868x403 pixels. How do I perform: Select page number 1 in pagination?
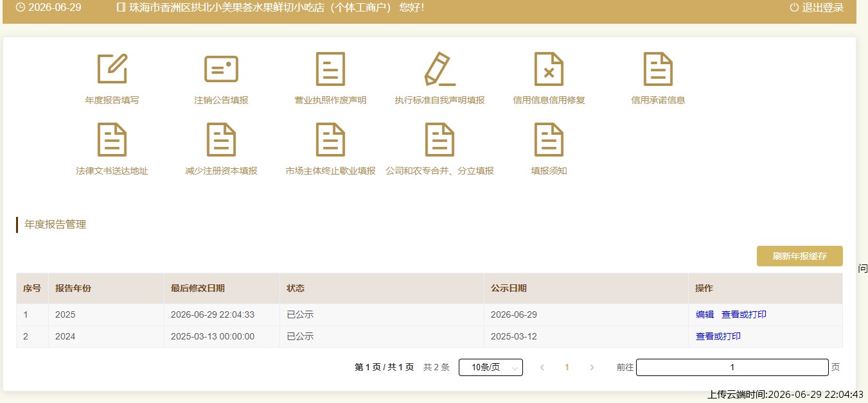(x=567, y=367)
